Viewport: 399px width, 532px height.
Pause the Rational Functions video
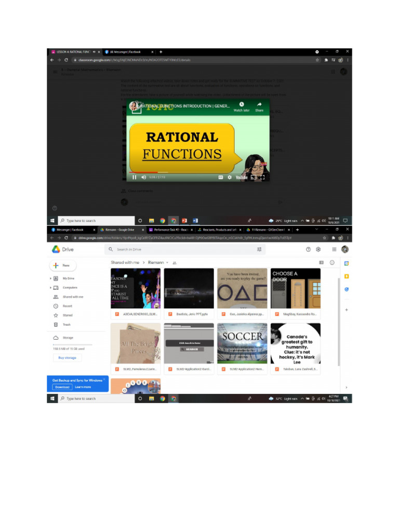pos(135,177)
